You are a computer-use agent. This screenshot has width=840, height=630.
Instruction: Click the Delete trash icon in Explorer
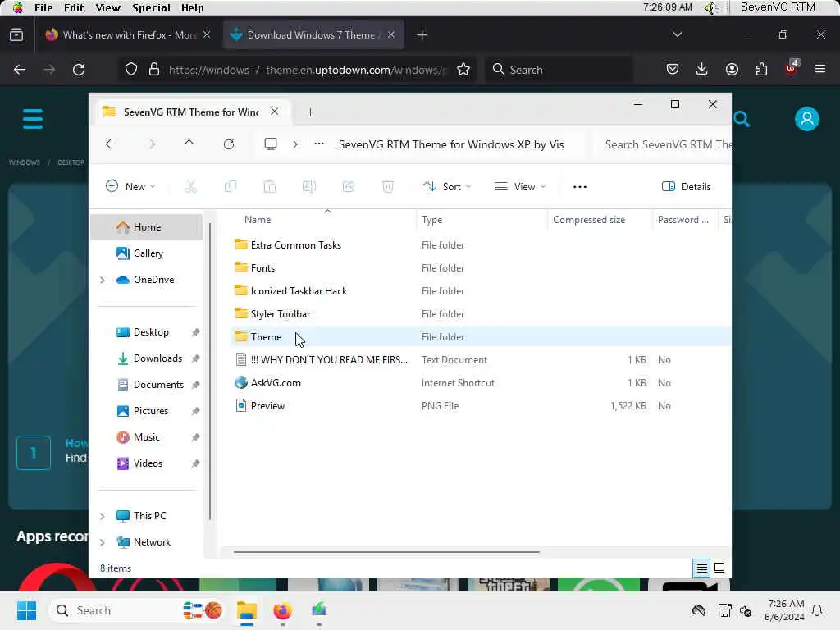pos(388,186)
